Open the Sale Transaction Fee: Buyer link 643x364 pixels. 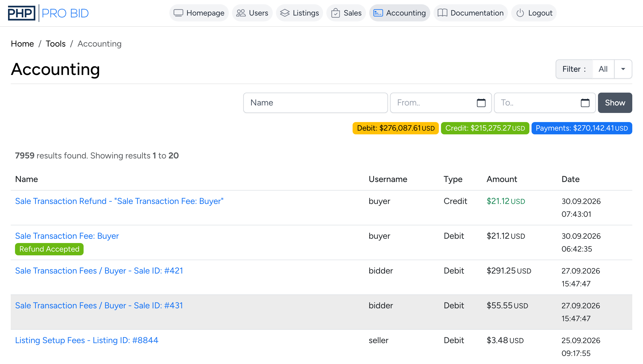[67, 236]
